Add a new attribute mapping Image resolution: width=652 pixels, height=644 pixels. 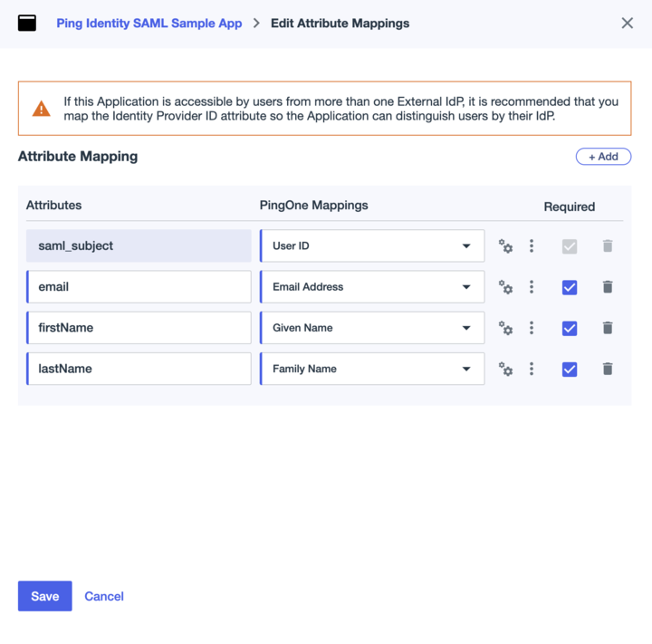(x=603, y=157)
